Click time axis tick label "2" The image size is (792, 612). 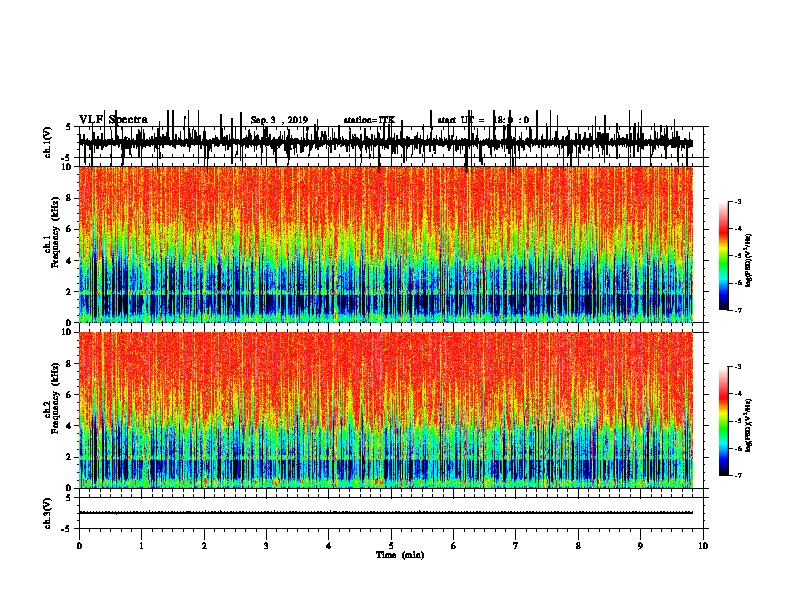(x=204, y=546)
